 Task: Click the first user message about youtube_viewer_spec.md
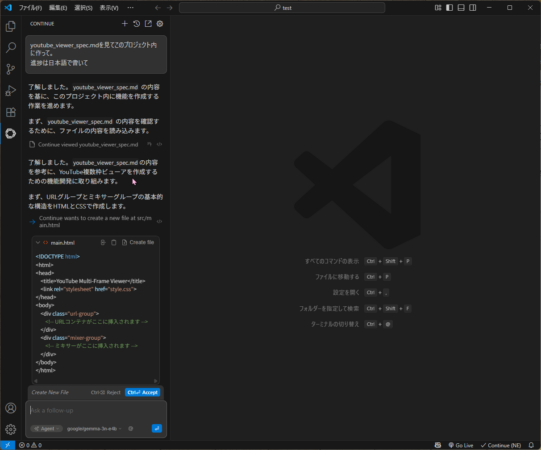96,54
